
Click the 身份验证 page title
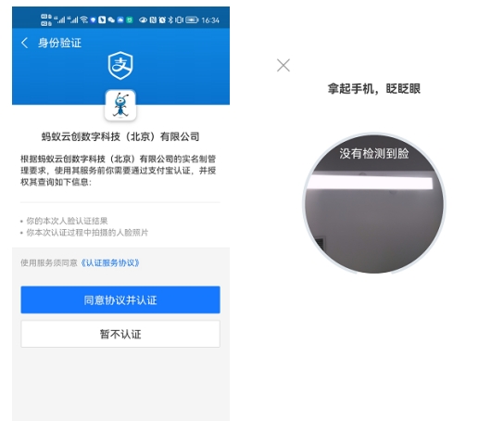59,43
